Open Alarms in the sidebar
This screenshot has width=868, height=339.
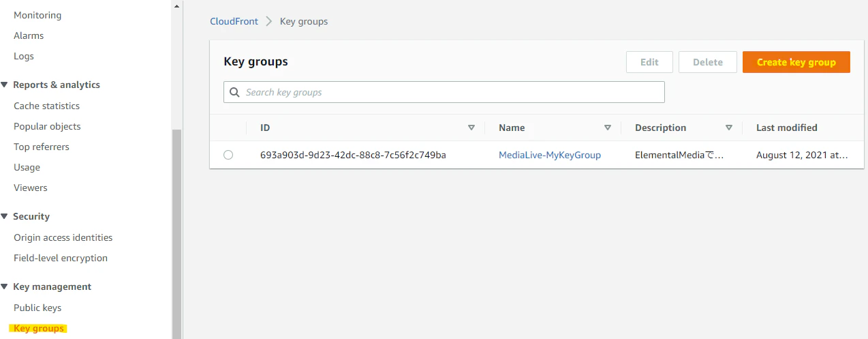29,35
